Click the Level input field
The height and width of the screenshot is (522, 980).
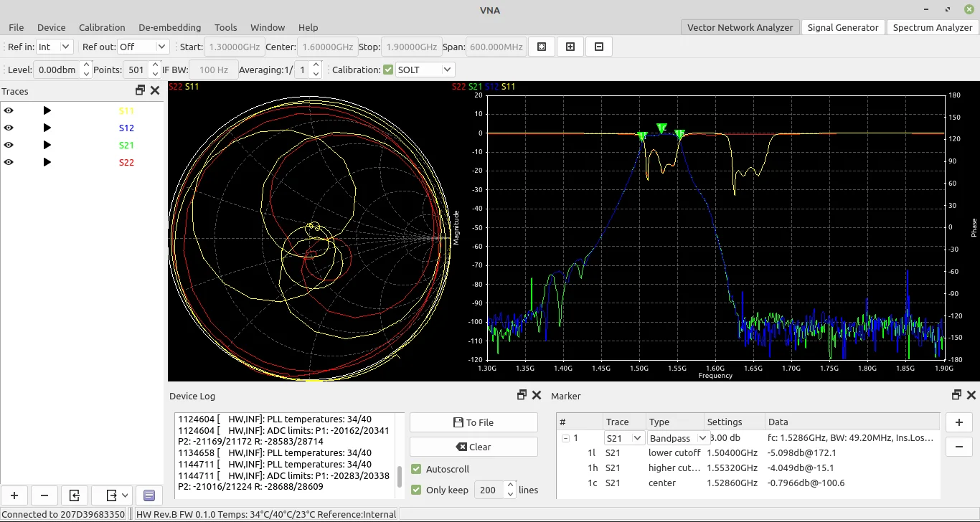(57, 70)
